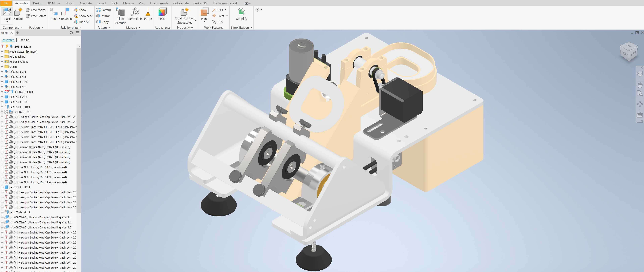
Task: Click the Place component icon
Action: [7, 12]
